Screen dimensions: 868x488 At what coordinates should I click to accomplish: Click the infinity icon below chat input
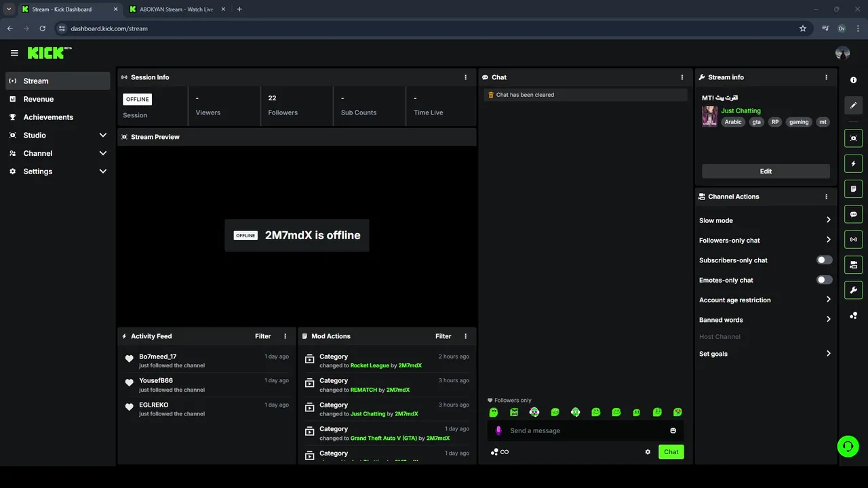505,452
